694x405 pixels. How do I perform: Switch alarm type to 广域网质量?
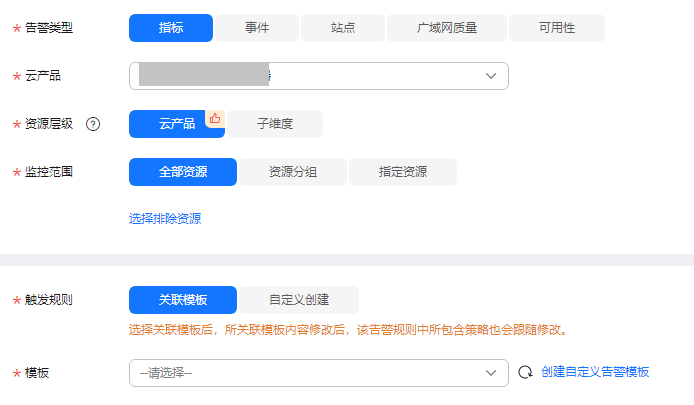point(447,28)
